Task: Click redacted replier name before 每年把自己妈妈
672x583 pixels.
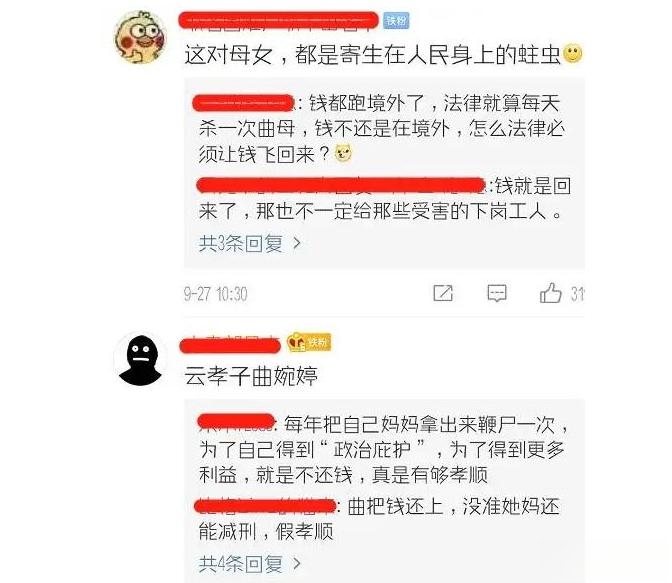Action: (x=236, y=422)
